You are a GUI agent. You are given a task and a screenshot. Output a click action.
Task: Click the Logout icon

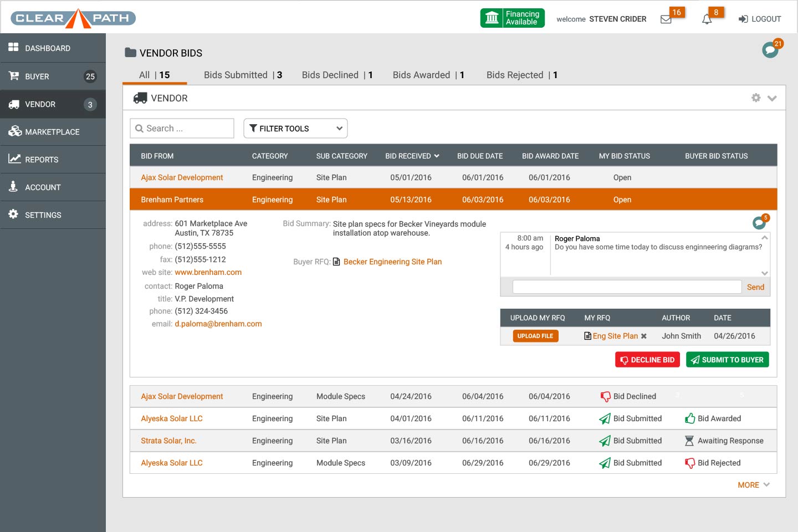tap(743, 19)
